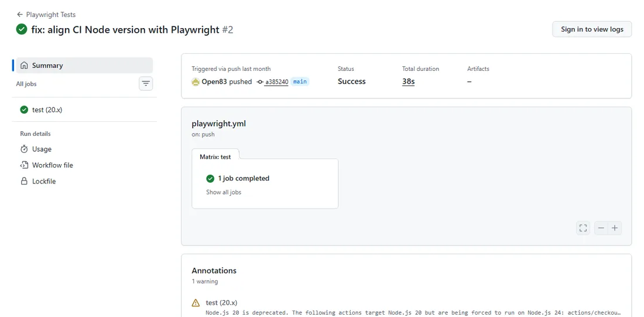Click the run title 'fix: align CI Node version'
Image resolution: width=644 pixels, height=317 pixels.
point(125,30)
